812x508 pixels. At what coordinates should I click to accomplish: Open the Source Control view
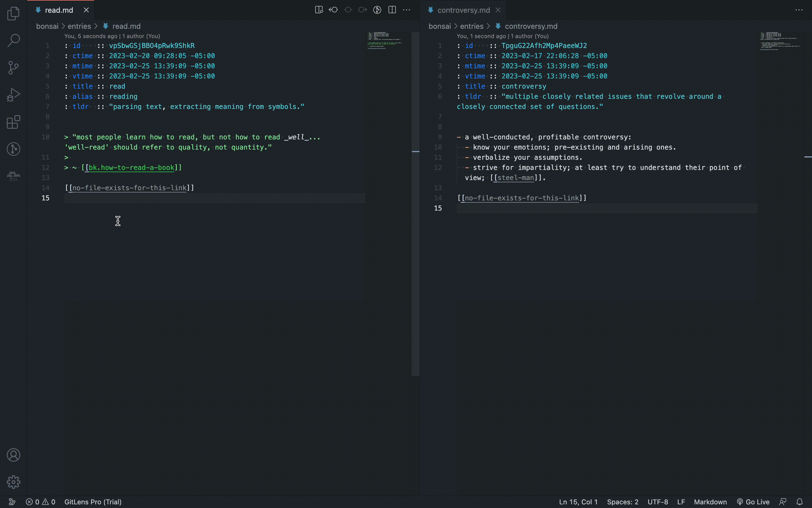[14, 67]
